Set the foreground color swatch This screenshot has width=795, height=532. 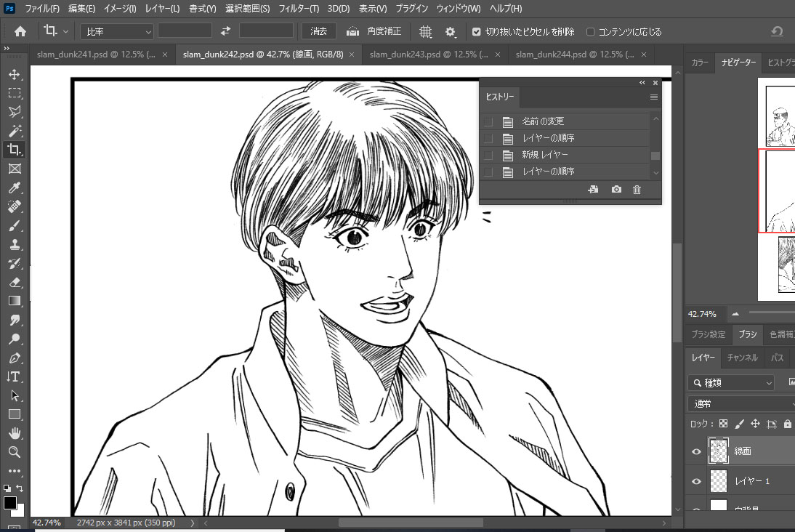(9, 503)
